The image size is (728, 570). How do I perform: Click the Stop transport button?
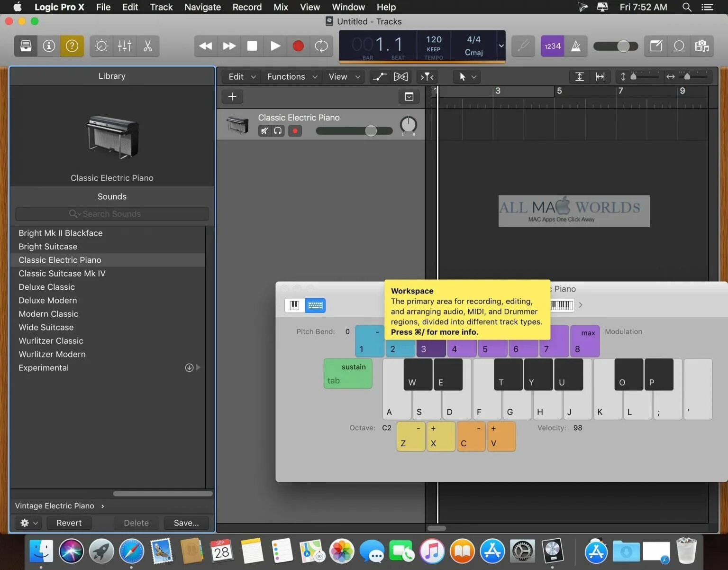[252, 46]
